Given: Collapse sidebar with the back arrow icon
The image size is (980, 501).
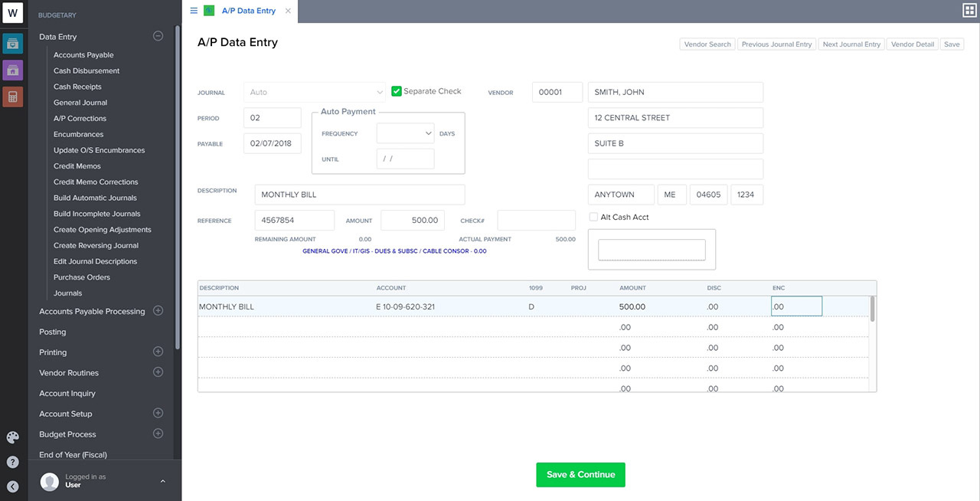Looking at the screenshot, I should (x=13, y=486).
